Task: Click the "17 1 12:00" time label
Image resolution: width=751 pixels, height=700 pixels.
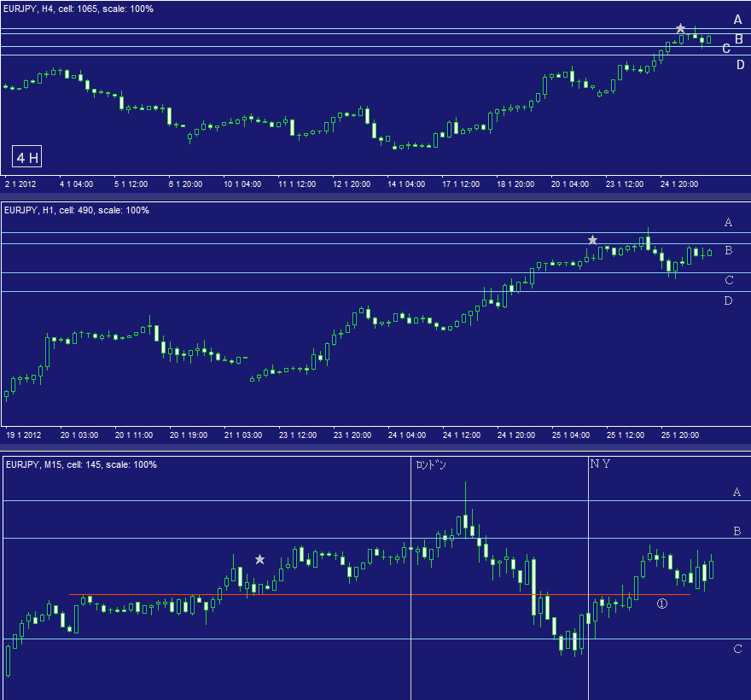Action: 461,184
